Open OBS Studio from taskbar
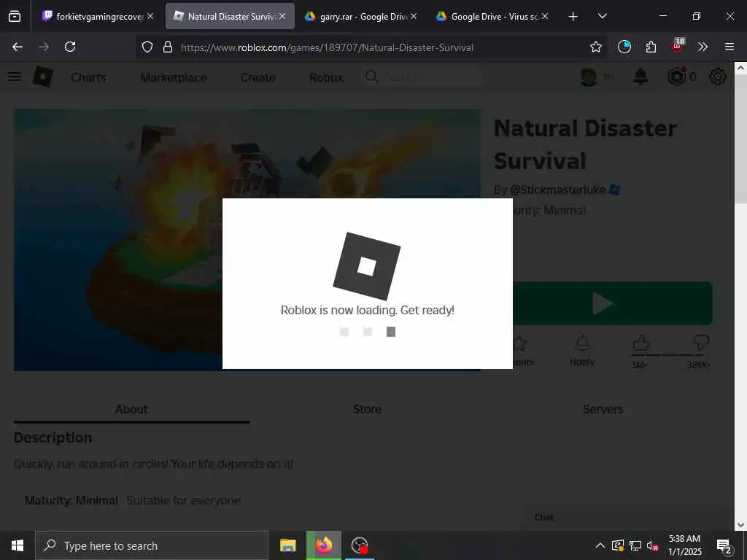Image resolution: width=747 pixels, height=560 pixels. (x=359, y=545)
